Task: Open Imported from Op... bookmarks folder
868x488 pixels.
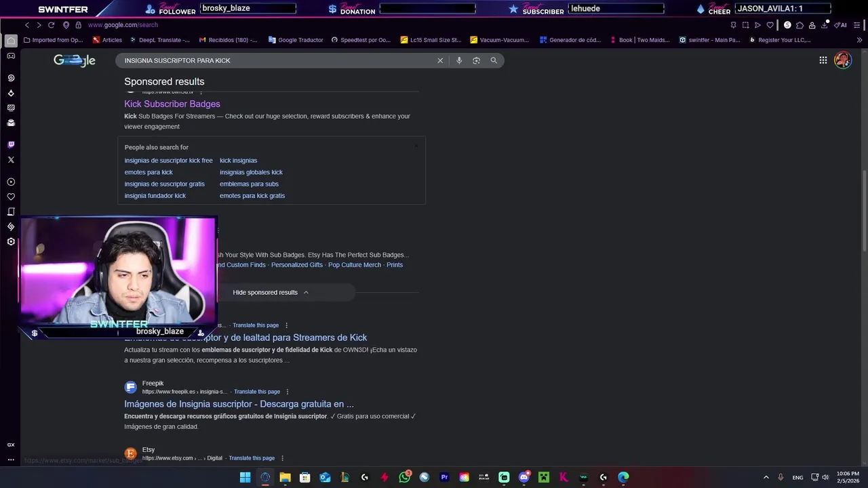Action: (53, 40)
